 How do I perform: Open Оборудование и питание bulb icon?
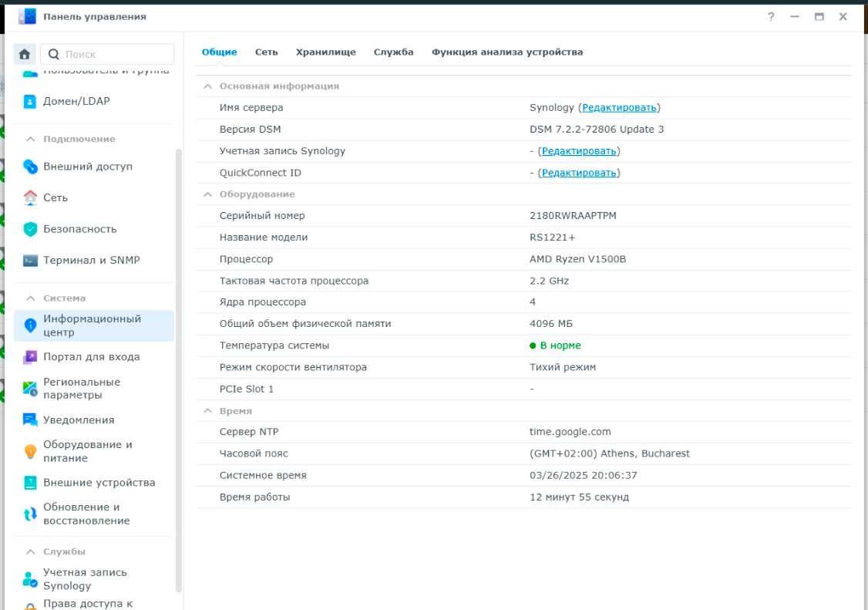pos(30,452)
